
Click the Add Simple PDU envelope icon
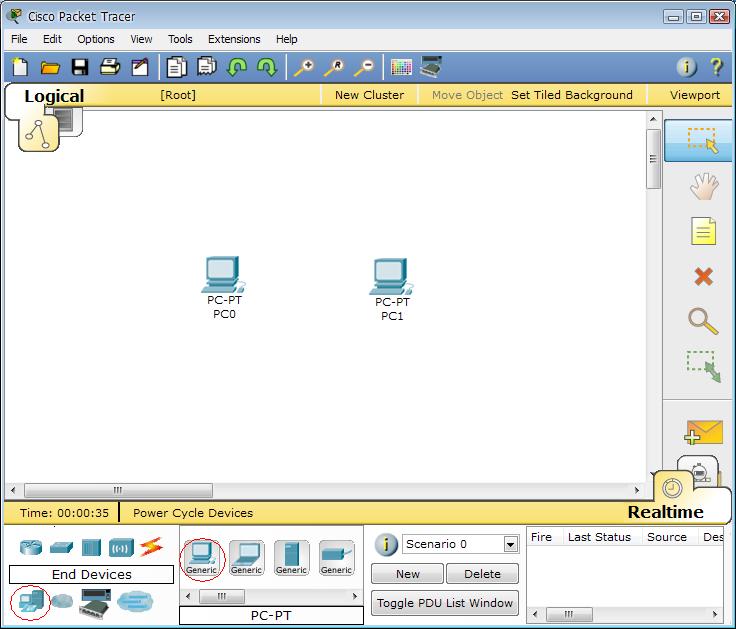[703, 432]
